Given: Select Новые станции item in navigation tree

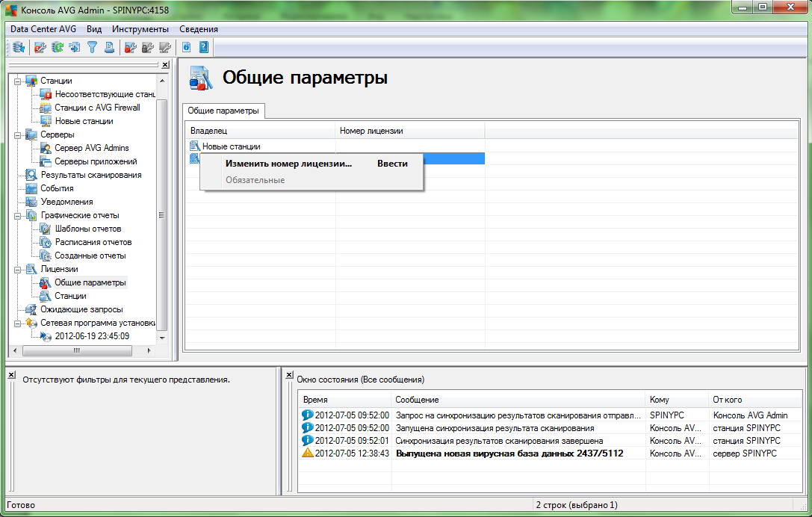Looking at the screenshot, I should pyautogui.click(x=84, y=121).
